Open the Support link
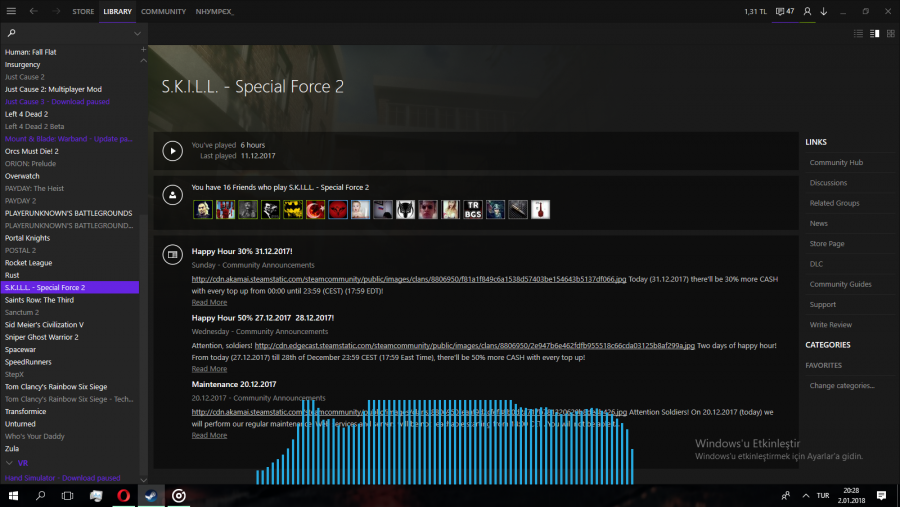Viewport: 900px width, 507px height. 823,304
